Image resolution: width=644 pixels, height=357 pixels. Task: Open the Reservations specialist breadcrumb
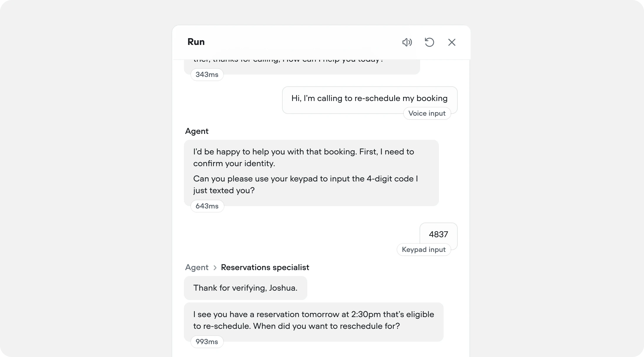click(x=265, y=267)
